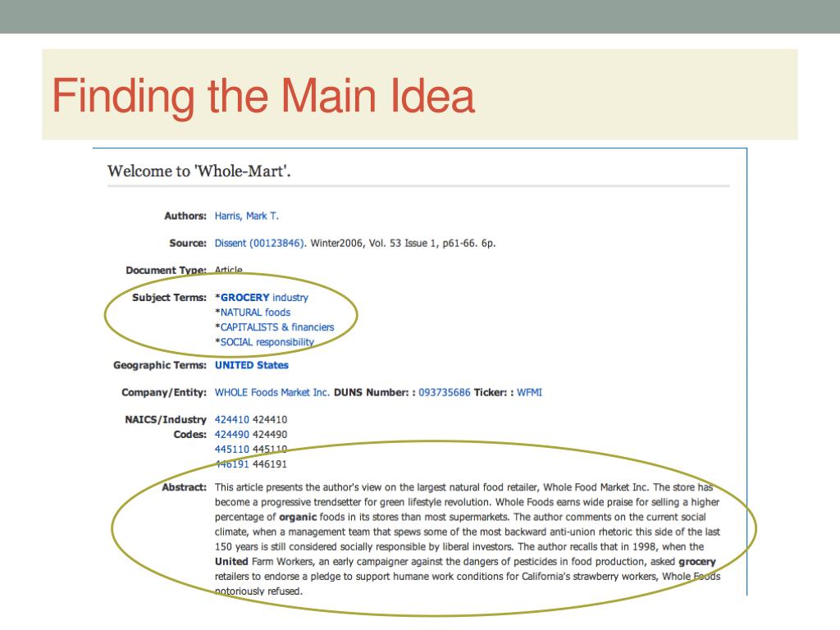Screen dimensions: 840x630
Task: Click the Company/Entity: label
Action: coord(164,393)
